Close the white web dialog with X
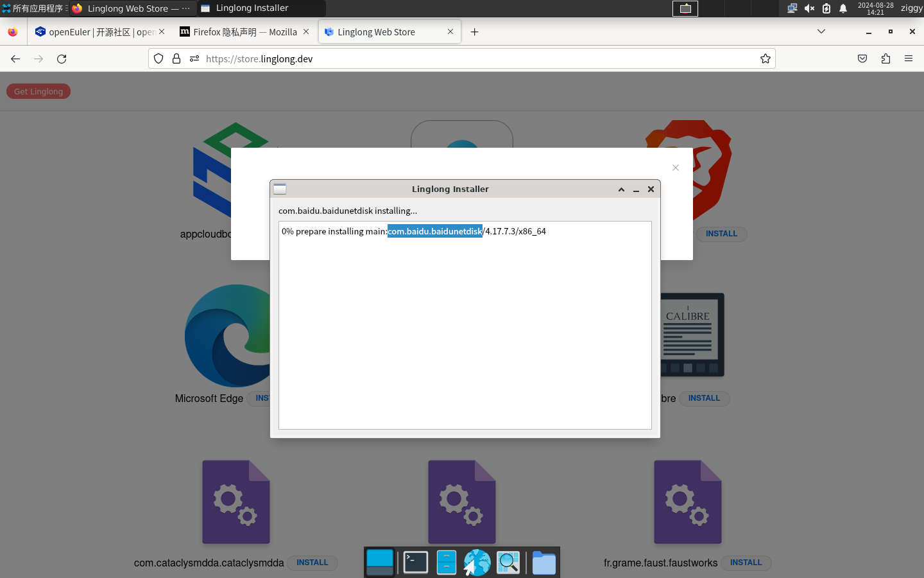This screenshot has width=924, height=578. coord(675,168)
